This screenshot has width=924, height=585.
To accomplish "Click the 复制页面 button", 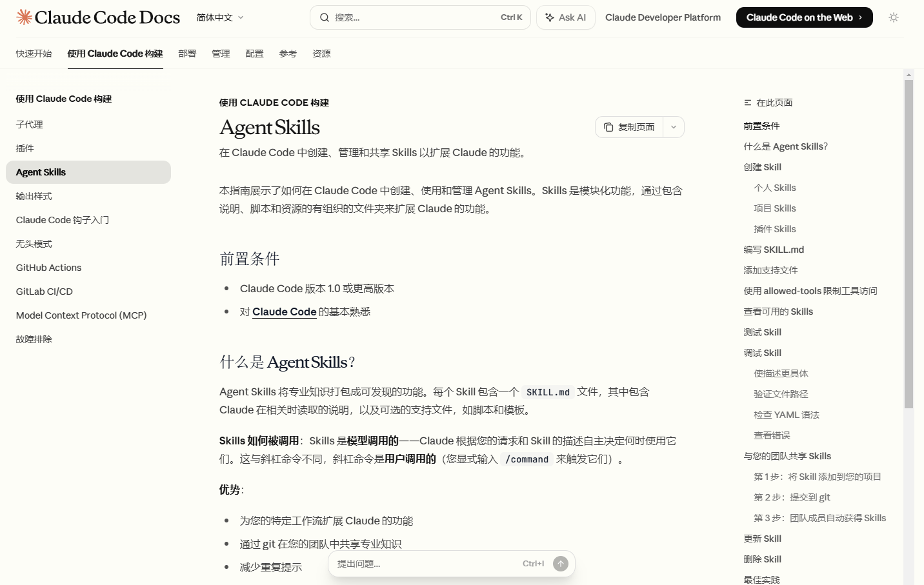I will click(x=630, y=127).
